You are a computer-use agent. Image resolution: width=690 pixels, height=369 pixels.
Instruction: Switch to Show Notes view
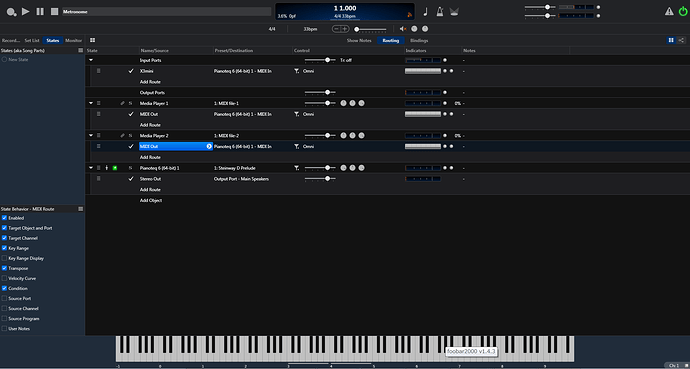click(x=359, y=40)
